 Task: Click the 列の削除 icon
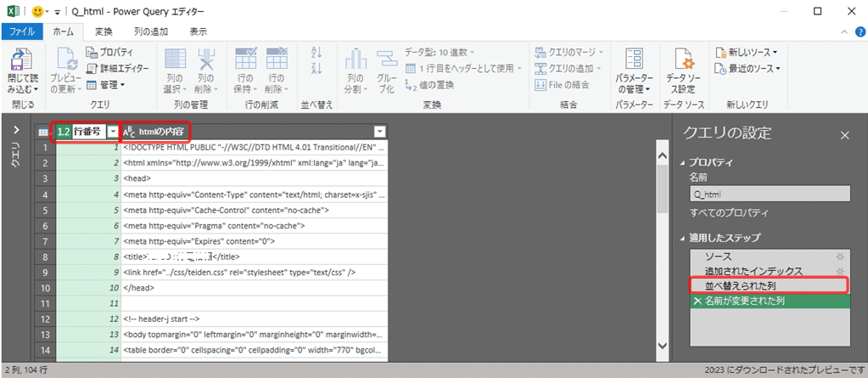click(206, 59)
